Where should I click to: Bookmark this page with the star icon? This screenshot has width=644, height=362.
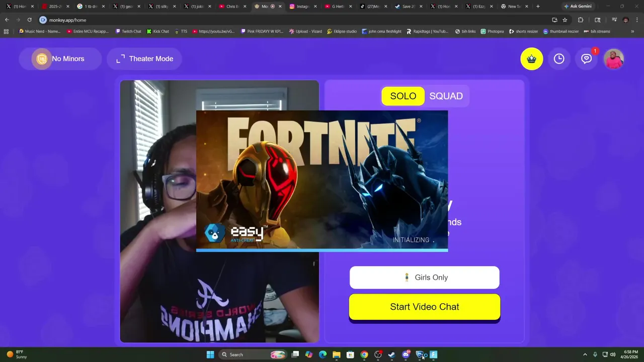(565, 20)
